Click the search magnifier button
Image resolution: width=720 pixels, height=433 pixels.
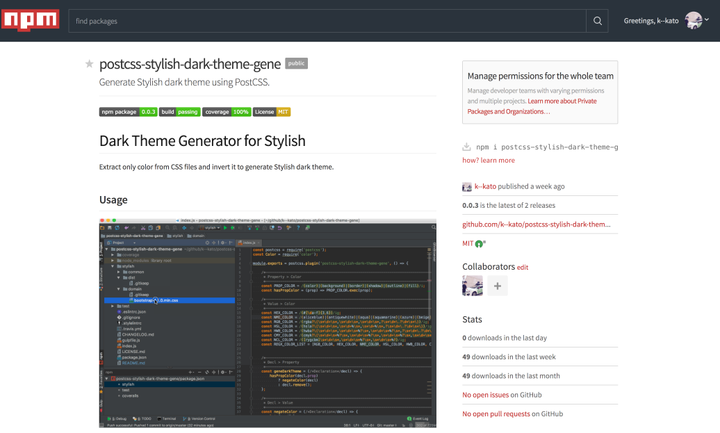[597, 20]
